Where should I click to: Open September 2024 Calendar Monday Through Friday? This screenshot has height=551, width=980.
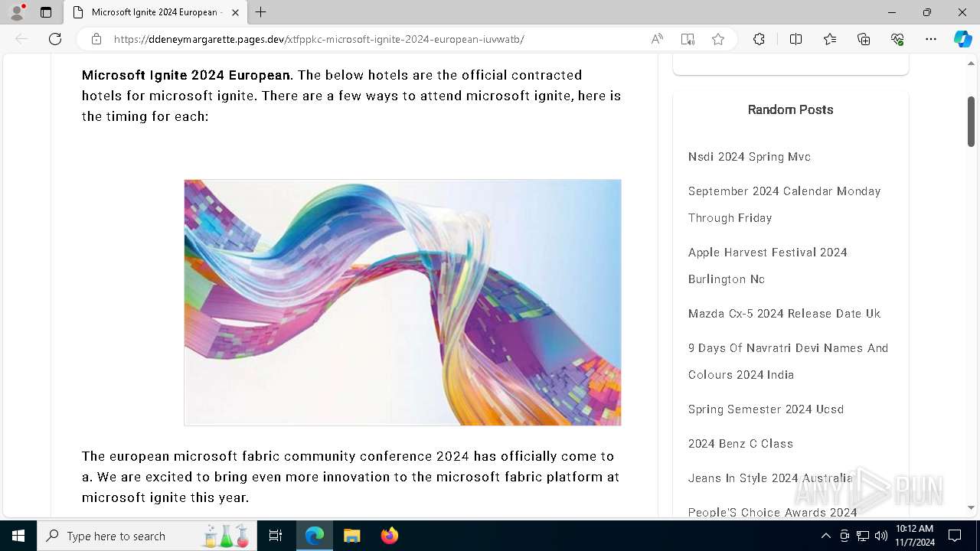point(784,204)
